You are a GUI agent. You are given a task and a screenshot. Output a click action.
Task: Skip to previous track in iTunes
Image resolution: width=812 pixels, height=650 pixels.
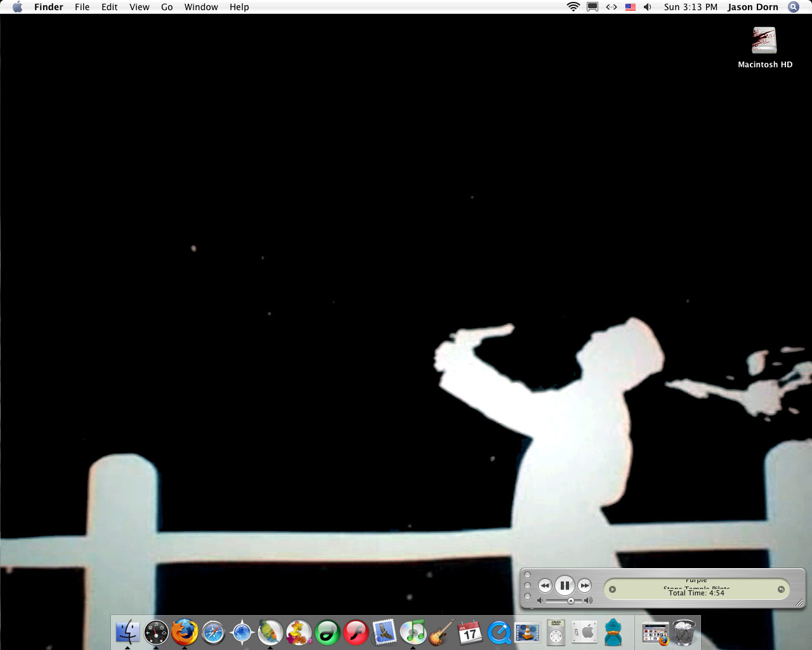(545, 585)
